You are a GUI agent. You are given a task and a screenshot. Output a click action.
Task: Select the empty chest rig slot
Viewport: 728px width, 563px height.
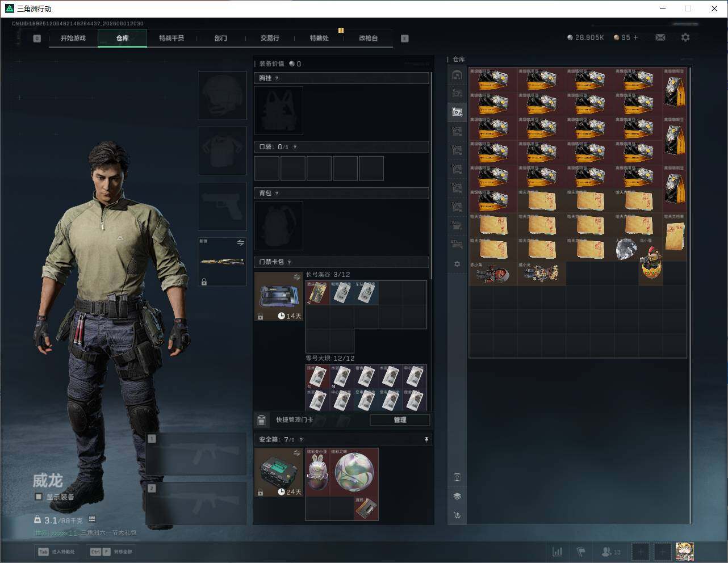[x=279, y=111]
